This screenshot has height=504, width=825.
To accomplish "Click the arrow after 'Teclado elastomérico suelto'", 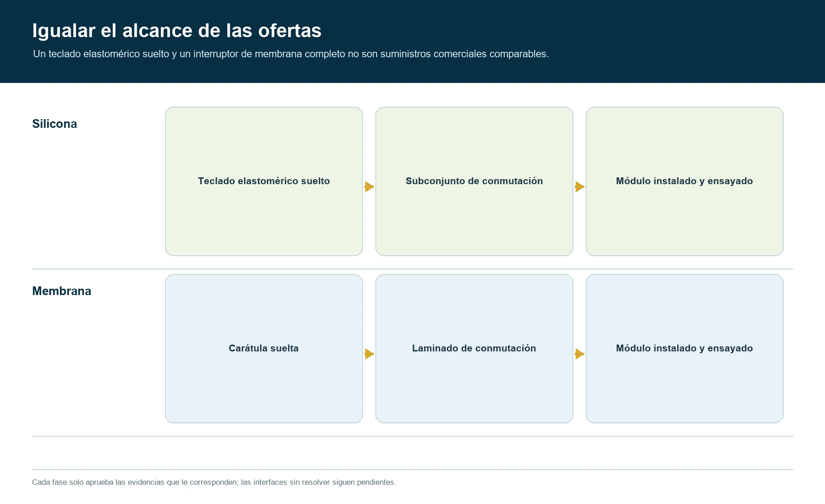I will [369, 186].
